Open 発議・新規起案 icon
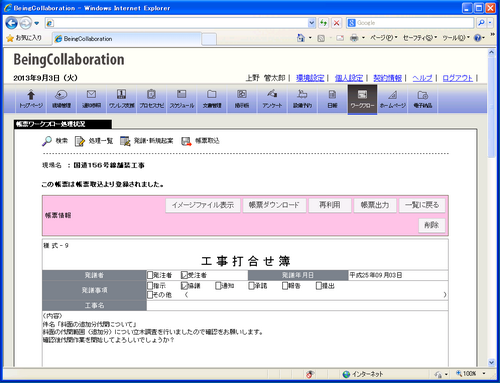 pyautogui.click(x=125, y=141)
